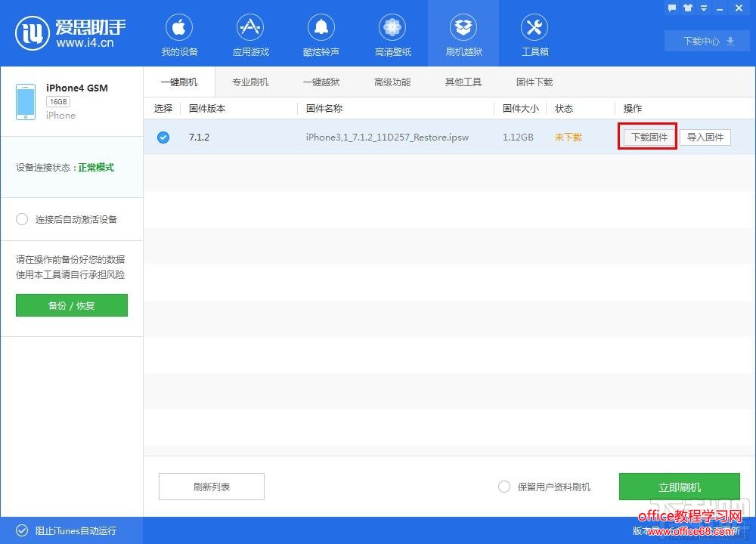Viewport: 756px width, 544px height.
Task: Open the 下载中心 download center
Action: [x=708, y=42]
